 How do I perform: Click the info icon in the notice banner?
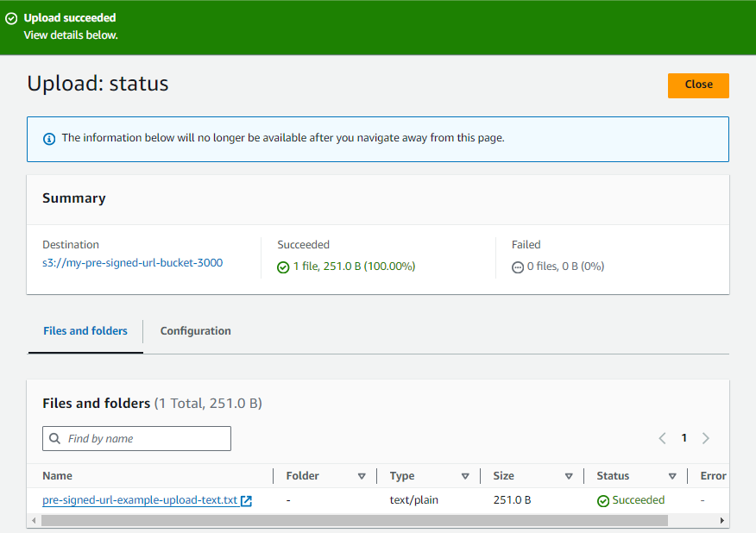click(x=49, y=138)
